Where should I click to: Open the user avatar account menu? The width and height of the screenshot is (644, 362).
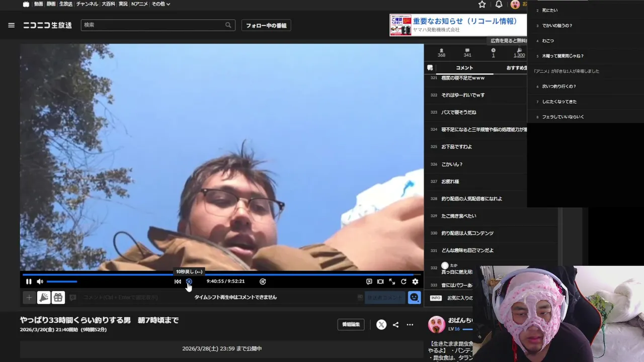(515, 5)
